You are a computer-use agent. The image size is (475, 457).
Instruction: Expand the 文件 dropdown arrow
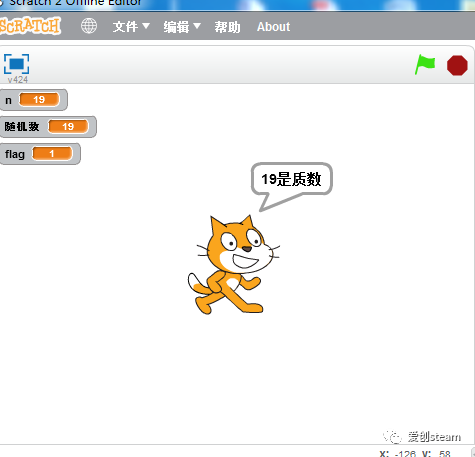pos(146,26)
